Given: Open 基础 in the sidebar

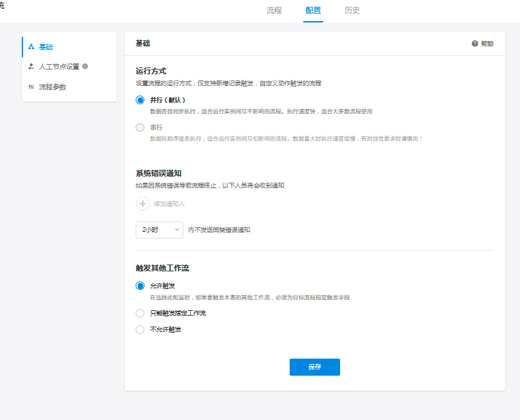Looking at the screenshot, I should point(70,47).
